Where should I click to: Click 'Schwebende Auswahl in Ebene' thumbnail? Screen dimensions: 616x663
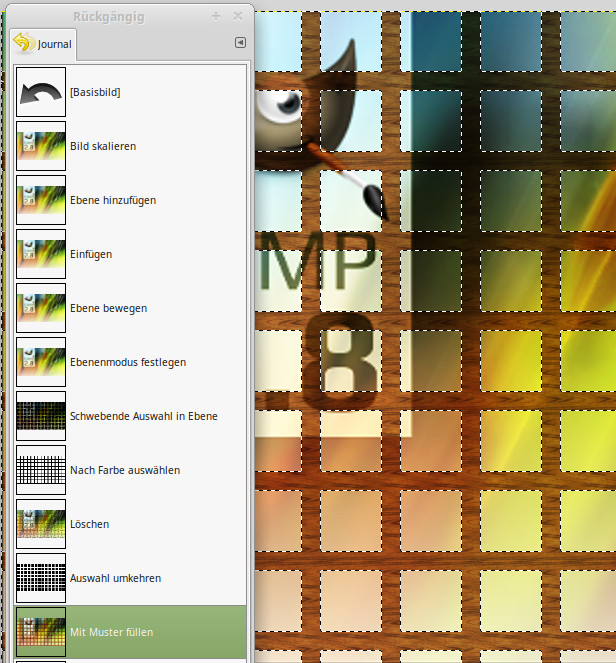click(41, 416)
